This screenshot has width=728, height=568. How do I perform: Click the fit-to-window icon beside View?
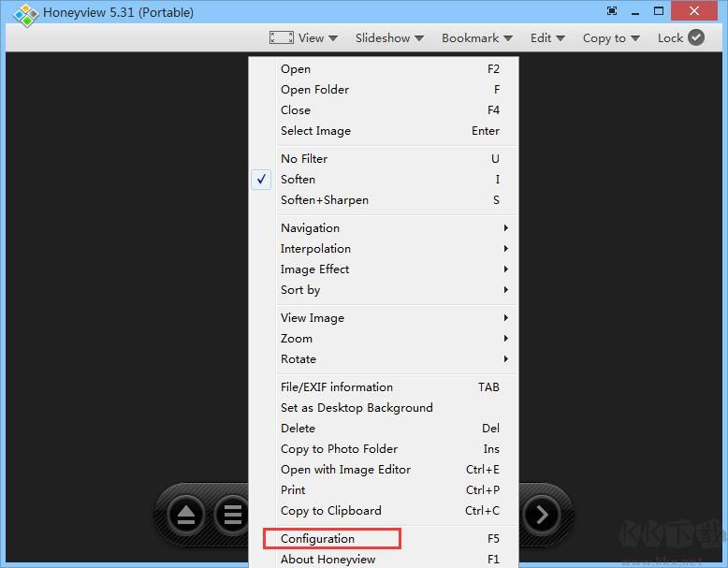pyautogui.click(x=282, y=37)
